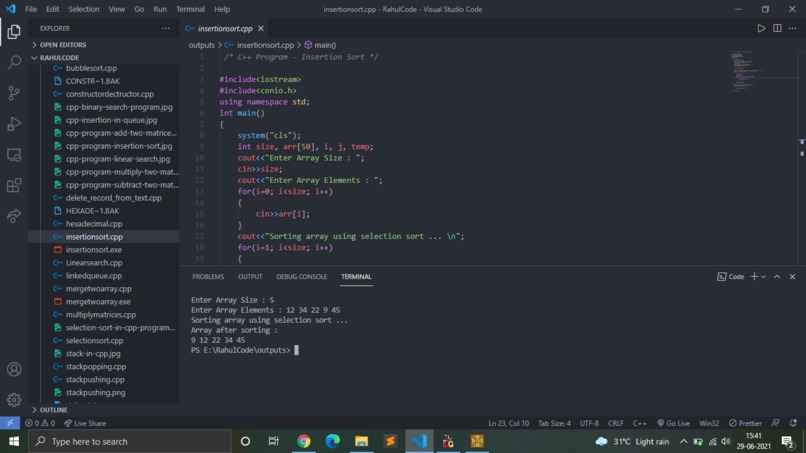Open the Terminal menu
This screenshot has width=806, height=453.
[x=190, y=9]
